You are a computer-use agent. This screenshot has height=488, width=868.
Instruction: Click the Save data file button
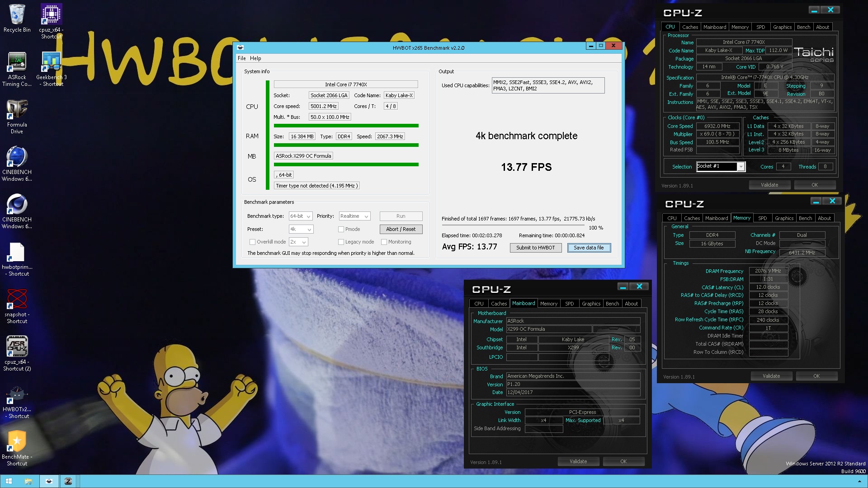pos(589,248)
